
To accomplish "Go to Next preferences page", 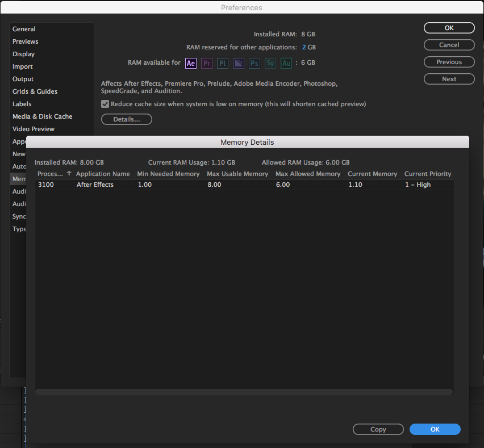I will point(449,79).
